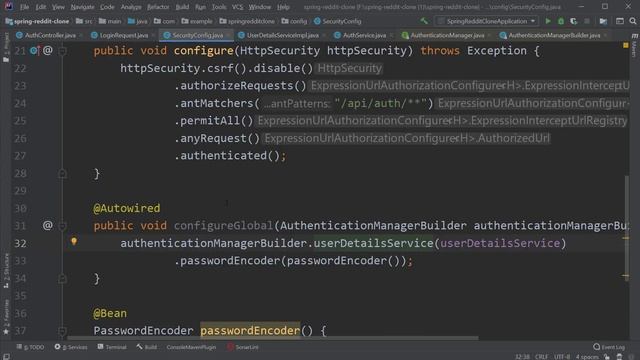
Task: Open Project Structure icon in toolbar
Action: tap(603, 21)
